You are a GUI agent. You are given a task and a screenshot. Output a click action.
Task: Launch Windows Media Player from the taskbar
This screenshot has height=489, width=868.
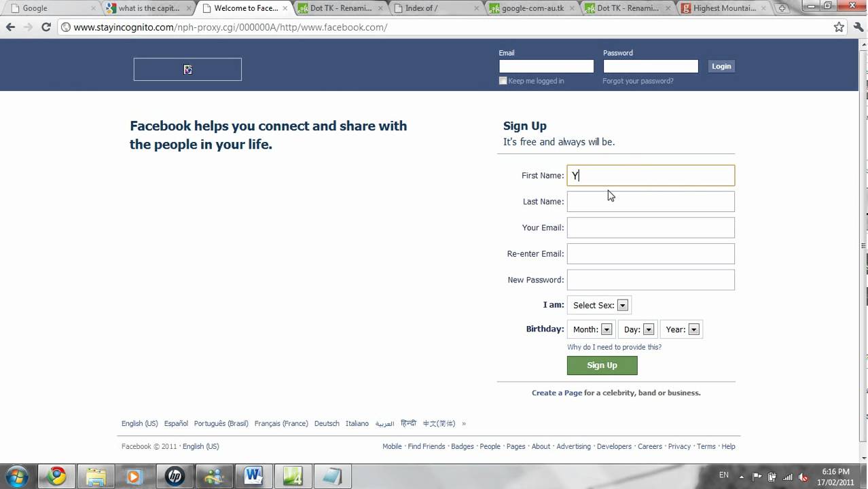[x=135, y=476]
